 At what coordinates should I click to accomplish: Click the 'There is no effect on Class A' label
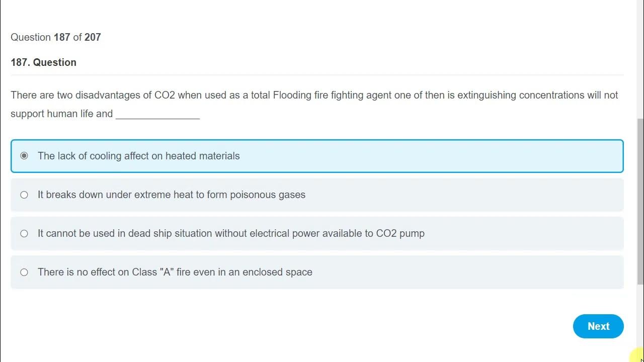pos(175,272)
